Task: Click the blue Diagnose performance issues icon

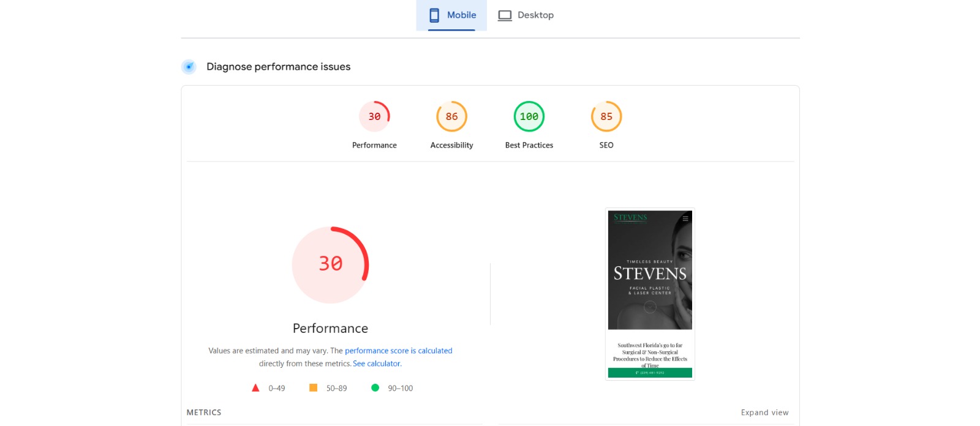Action: [189, 67]
